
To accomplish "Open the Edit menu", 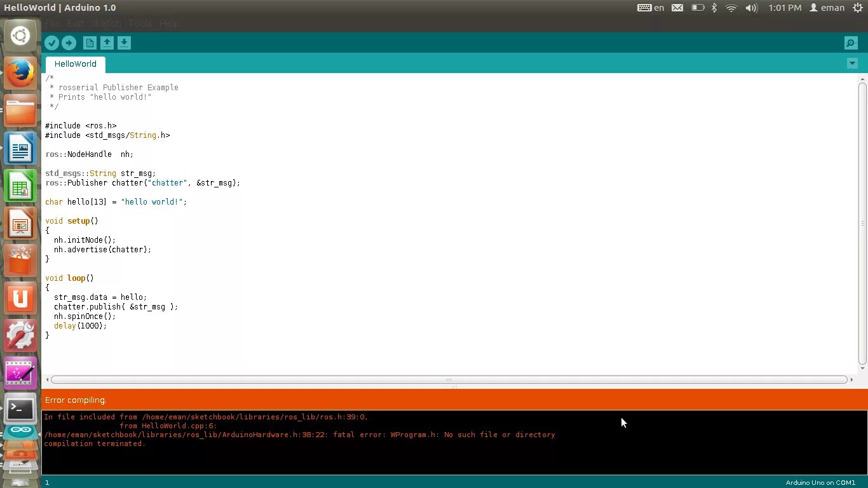I will click(75, 24).
